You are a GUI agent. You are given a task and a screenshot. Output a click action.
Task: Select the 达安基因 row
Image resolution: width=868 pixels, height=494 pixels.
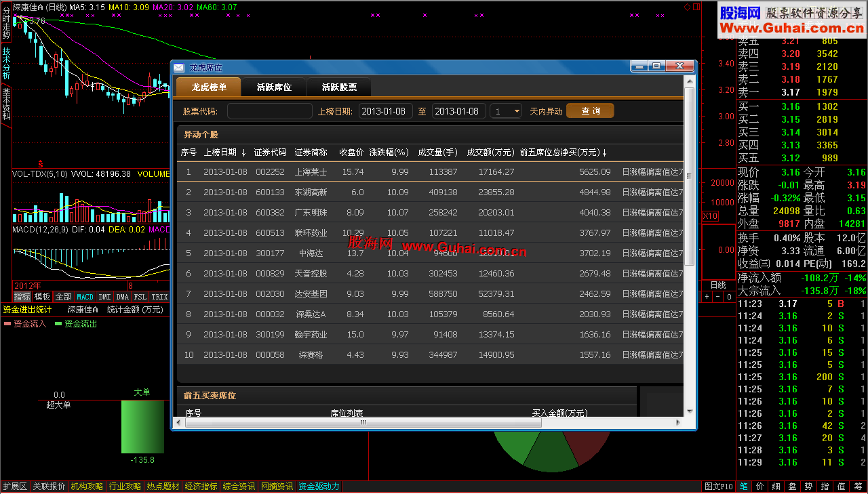click(x=430, y=294)
